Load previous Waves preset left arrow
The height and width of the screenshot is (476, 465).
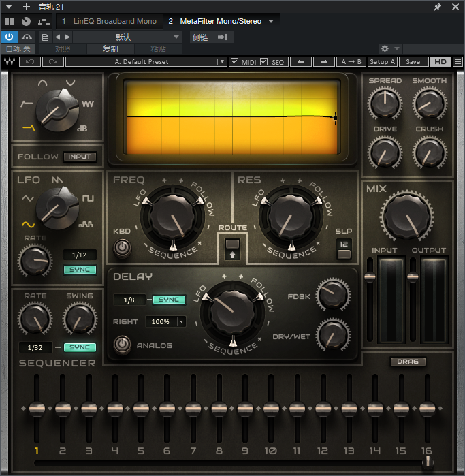[x=301, y=61]
